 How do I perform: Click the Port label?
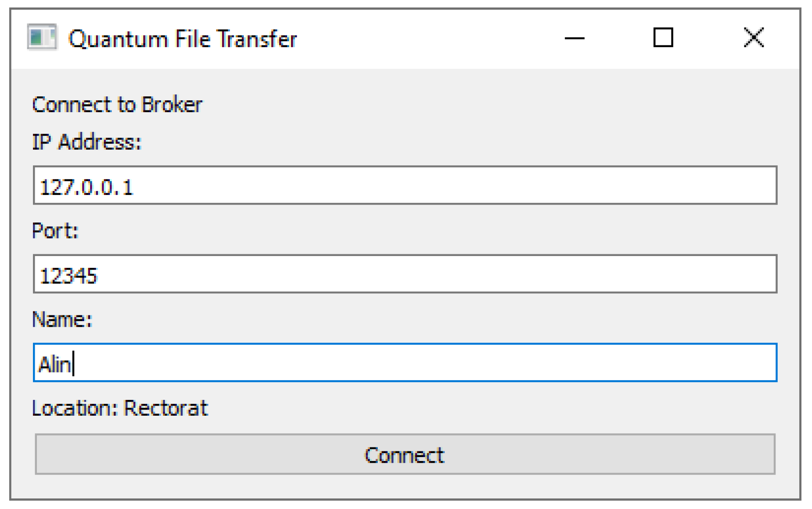pyautogui.click(x=55, y=231)
